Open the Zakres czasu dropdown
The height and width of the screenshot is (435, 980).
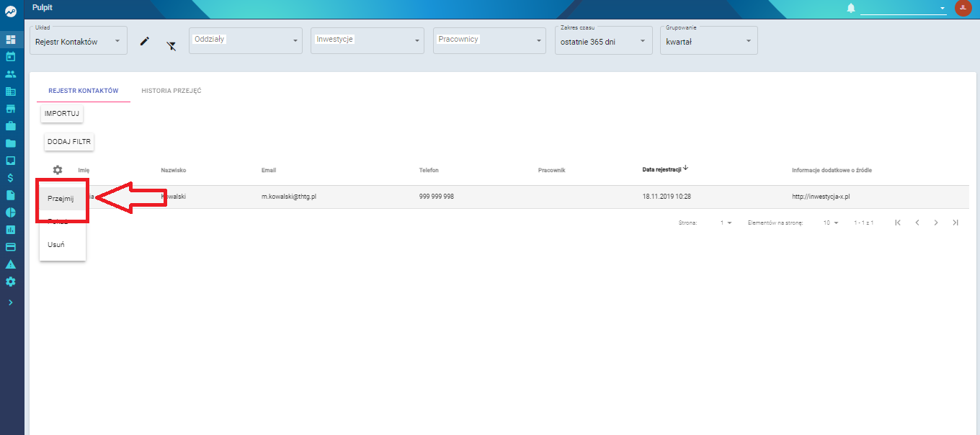[604, 40]
